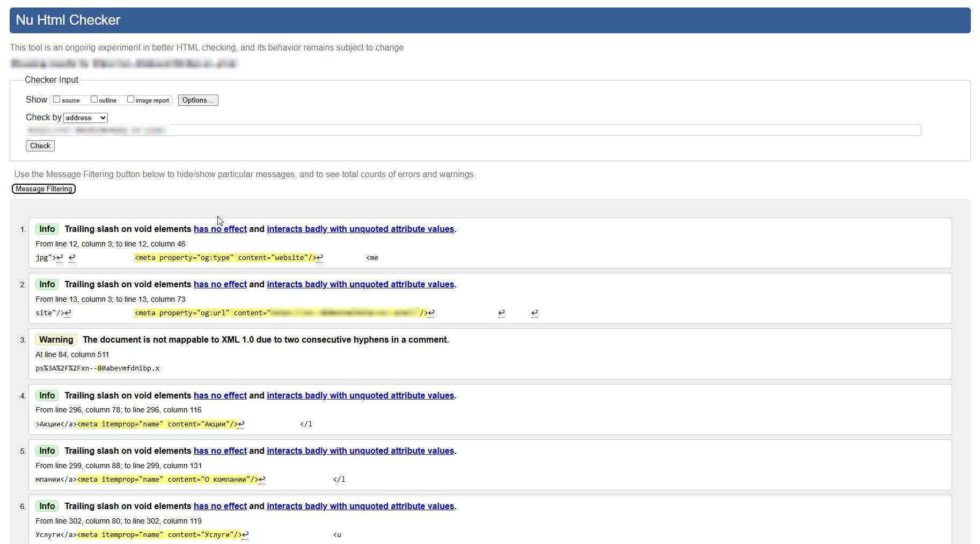The height and width of the screenshot is (544, 980).
Task: Click the Info badge in message 1
Action: coord(47,229)
